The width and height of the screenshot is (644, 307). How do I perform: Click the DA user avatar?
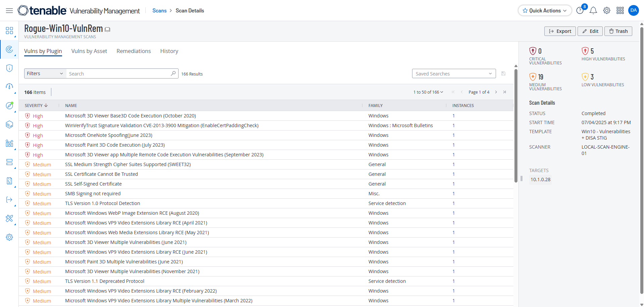point(633,10)
